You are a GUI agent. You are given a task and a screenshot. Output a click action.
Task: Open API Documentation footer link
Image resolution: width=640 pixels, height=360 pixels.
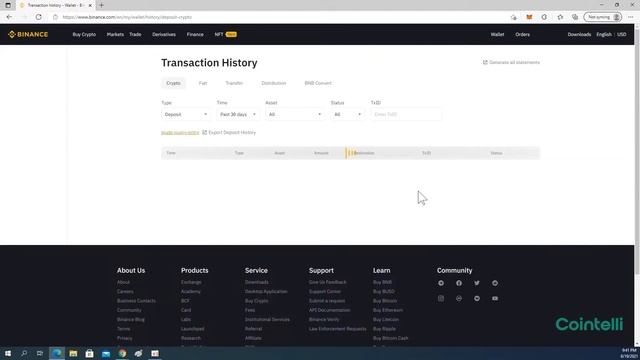click(329, 310)
